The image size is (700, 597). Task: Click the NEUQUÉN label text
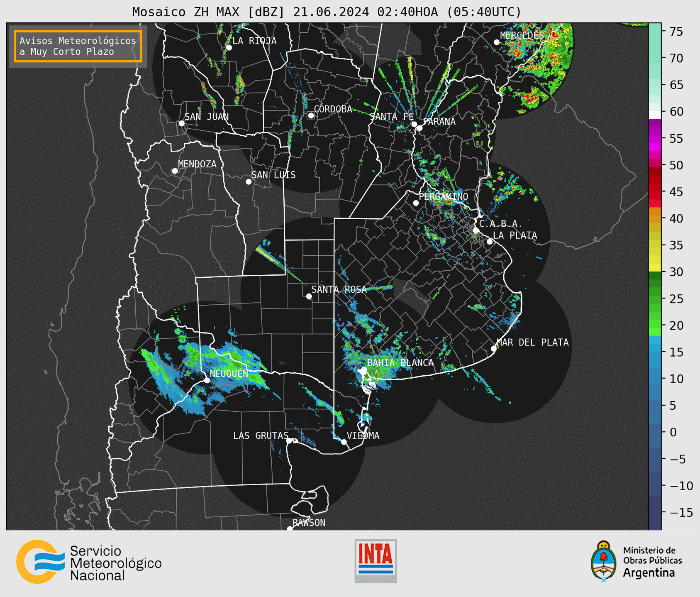[x=229, y=374]
